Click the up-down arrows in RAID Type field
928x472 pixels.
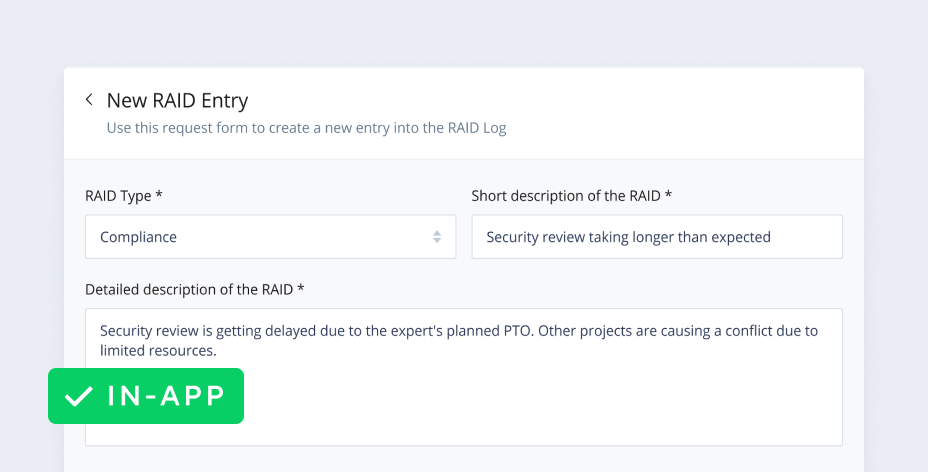437,237
